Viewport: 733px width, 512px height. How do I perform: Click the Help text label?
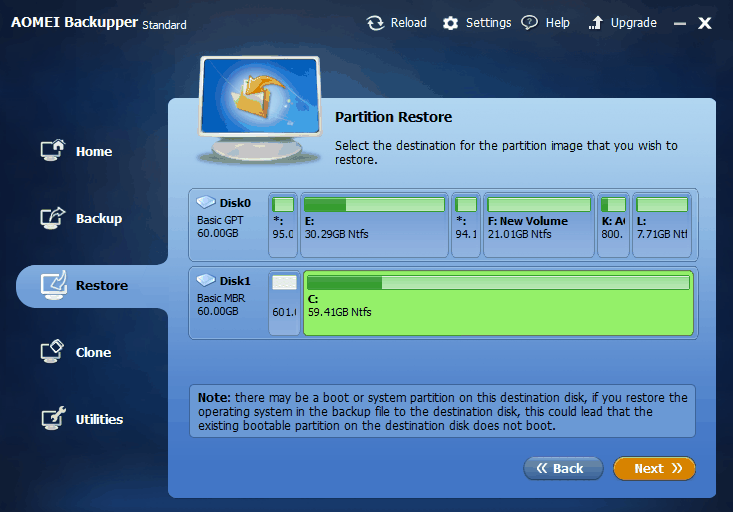tap(558, 22)
